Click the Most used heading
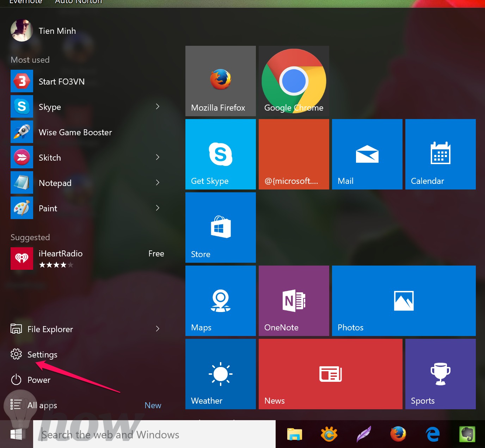 click(x=30, y=60)
